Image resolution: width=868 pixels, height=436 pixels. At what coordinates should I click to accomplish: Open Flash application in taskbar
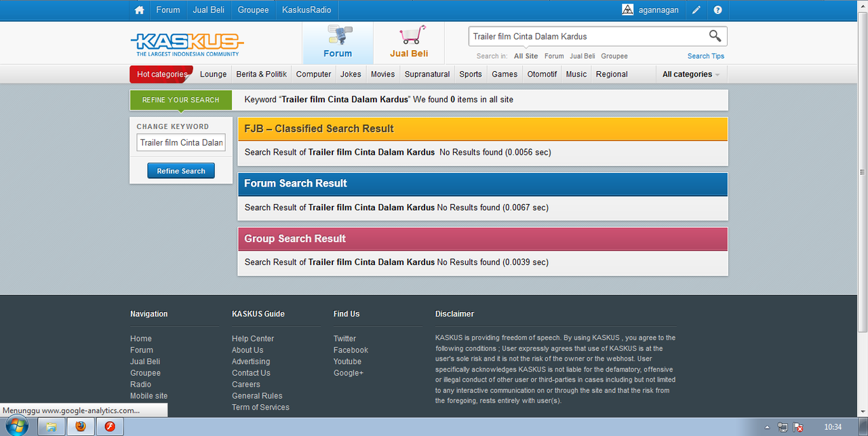(x=110, y=427)
